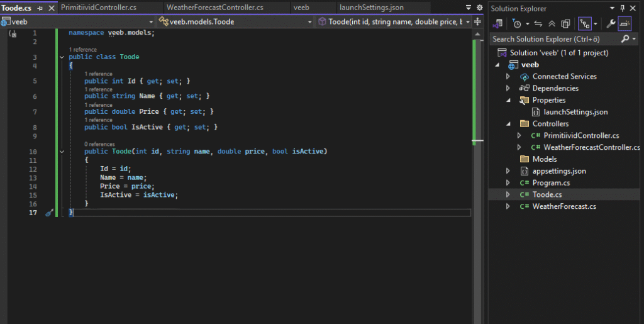Image resolution: width=644 pixels, height=324 pixels.
Task: Open the veeb.models.Toode type dropdown
Action: click(310, 22)
